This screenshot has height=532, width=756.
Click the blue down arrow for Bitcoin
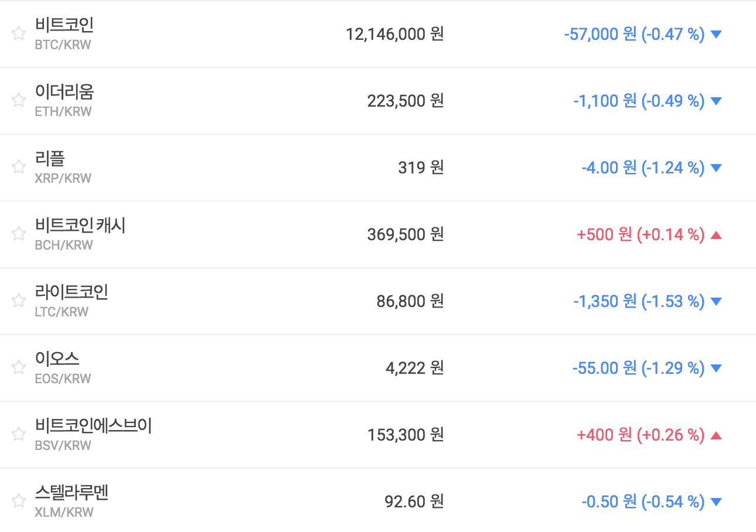[x=716, y=34]
